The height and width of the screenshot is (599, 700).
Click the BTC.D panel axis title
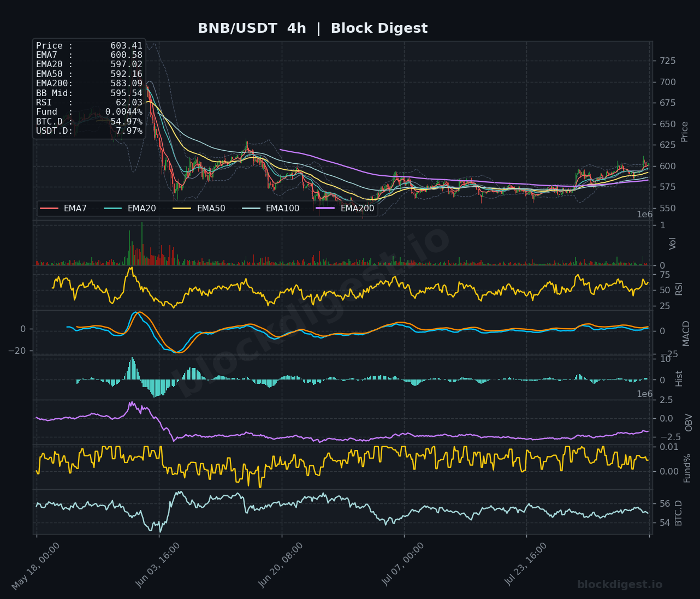pos(679,513)
